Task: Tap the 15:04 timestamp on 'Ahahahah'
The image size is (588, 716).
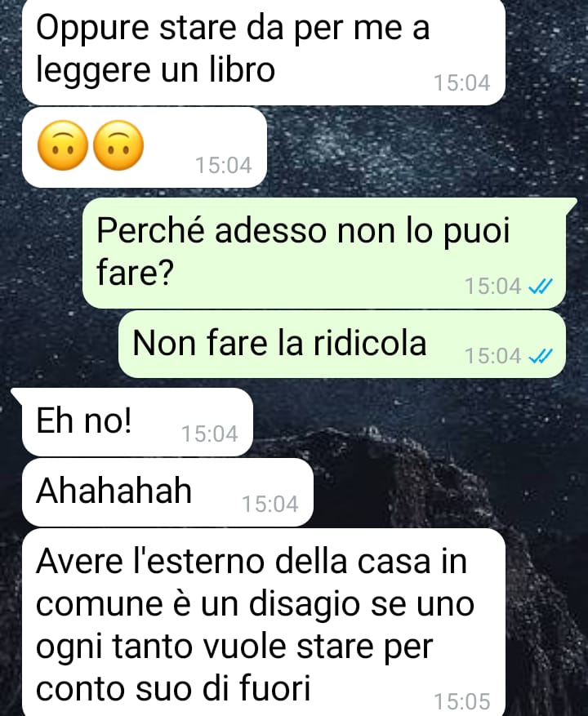Action: pyautogui.click(x=270, y=504)
